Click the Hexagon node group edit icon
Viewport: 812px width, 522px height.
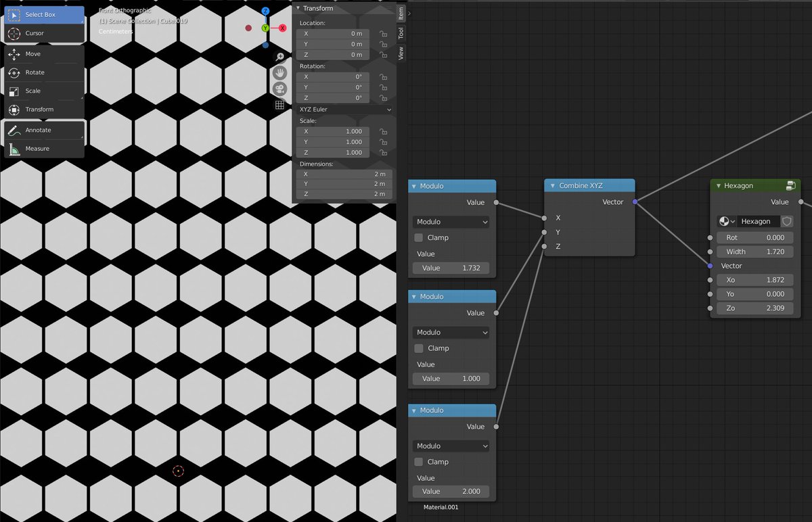tap(790, 185)
